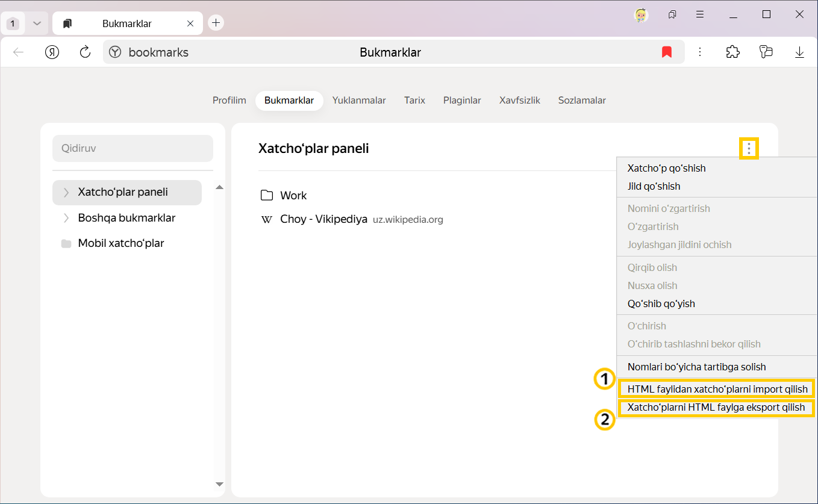Open the tab list dropdown arrow
The height and width of the screenshot is (504, 818).
tap(37, 23)
